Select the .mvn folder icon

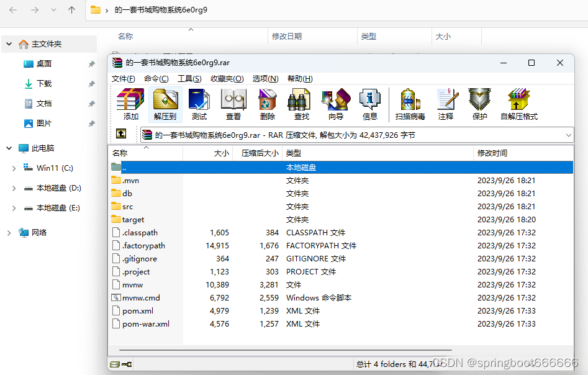point(116,181)
